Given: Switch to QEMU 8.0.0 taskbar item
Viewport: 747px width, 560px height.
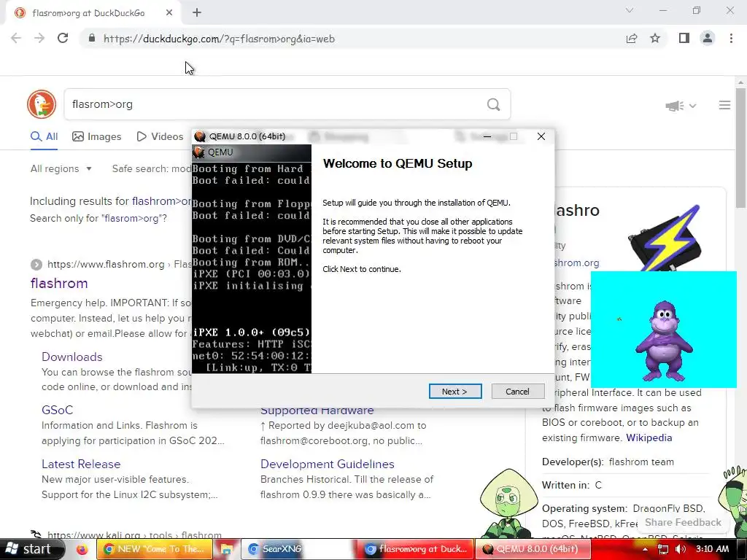Looking at the screenshot, I should point(533,549).
